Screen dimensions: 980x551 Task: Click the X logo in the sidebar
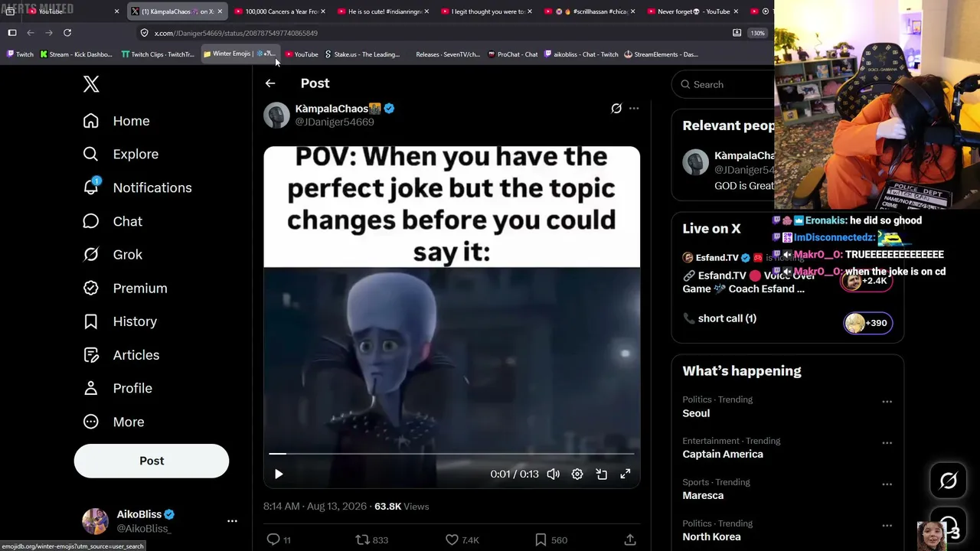click(91, 84)
